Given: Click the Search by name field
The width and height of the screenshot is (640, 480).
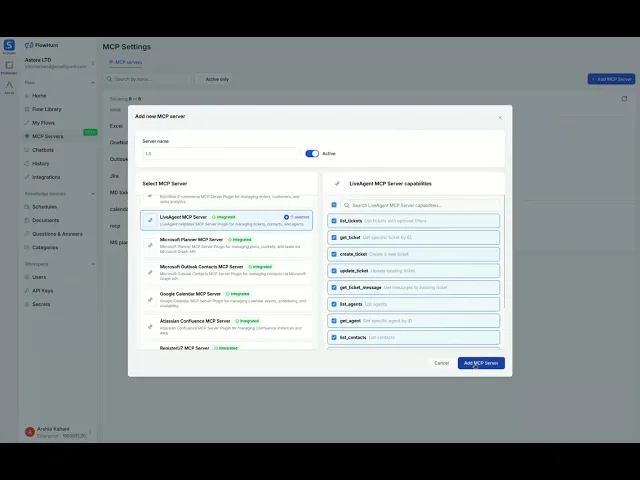Looking at the screenshot, I should (x=148, y=79).
